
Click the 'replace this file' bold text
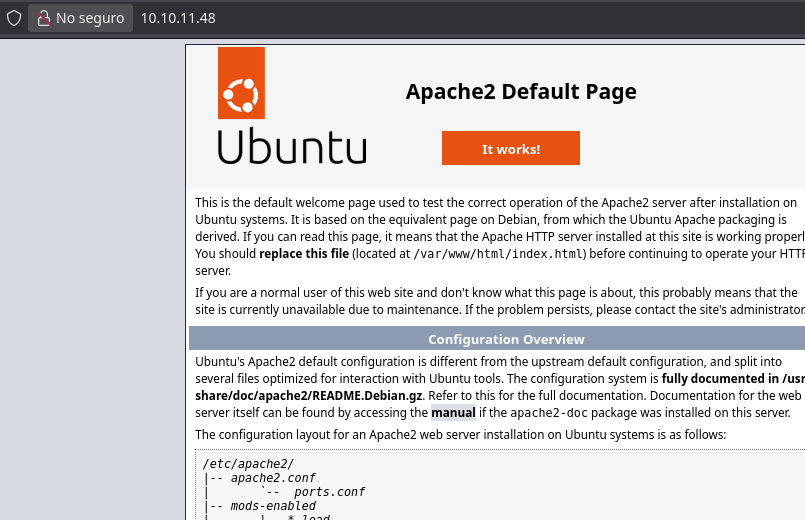pyautogui.click(x=304, y=254)
